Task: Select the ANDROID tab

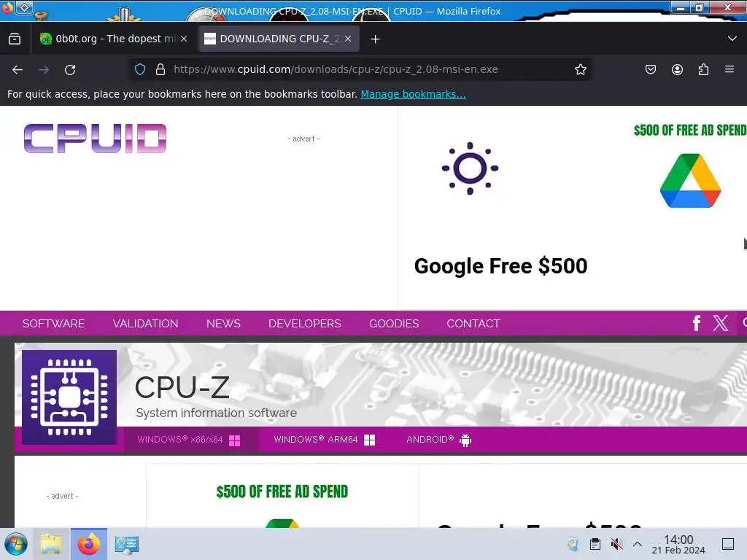Action: [x=438, y=440]
